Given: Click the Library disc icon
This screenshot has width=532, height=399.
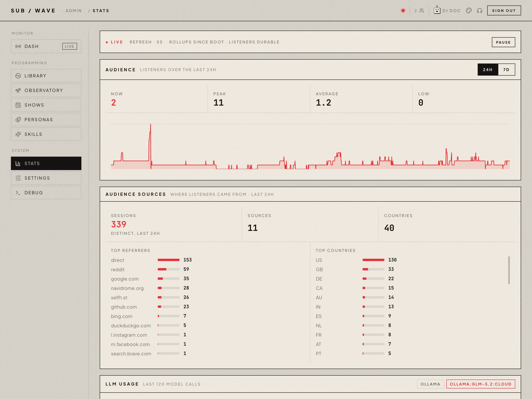Looking at the screenshot, I should (x=18, y=76).
